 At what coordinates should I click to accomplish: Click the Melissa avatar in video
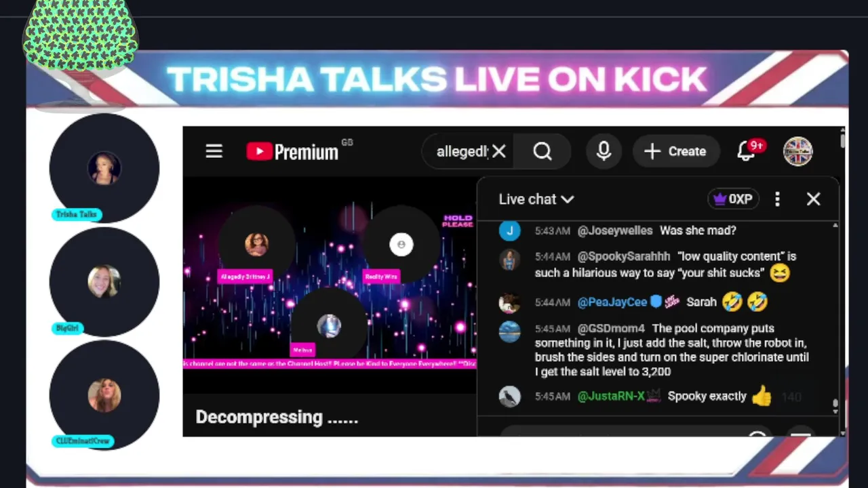click(329, 326)
